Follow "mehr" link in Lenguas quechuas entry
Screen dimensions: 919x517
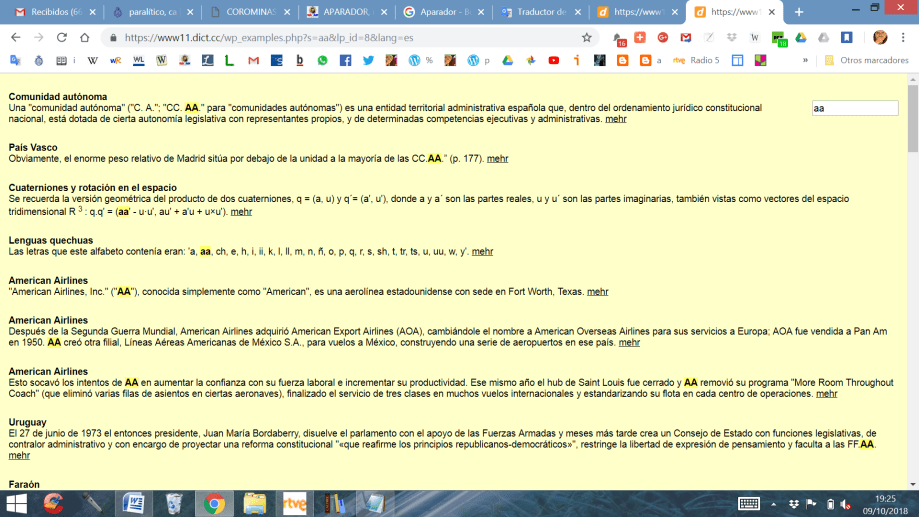(482, 252)
